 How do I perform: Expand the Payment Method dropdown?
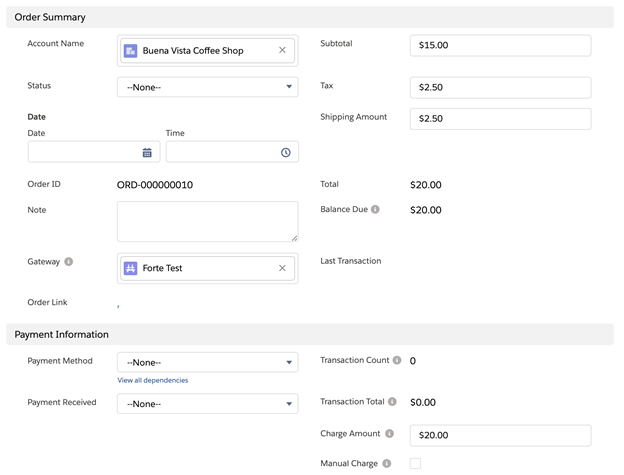pos(207,362)
